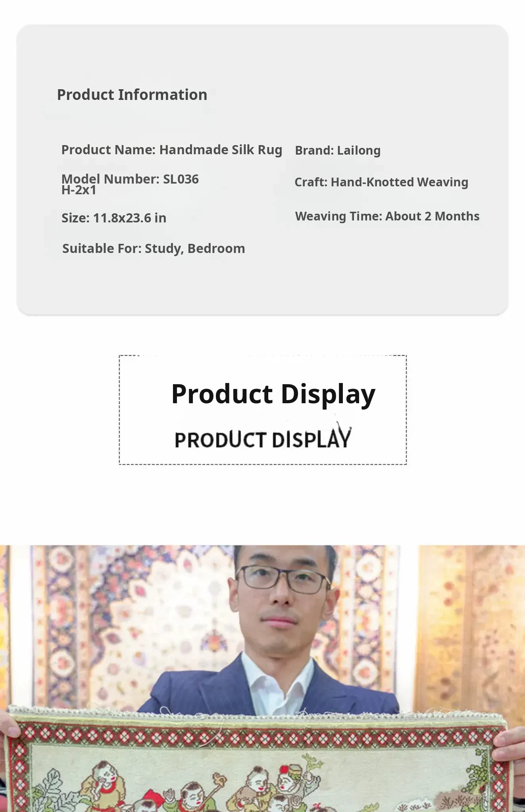525x812 pixels.
Task: Click the bold Product Display title
Action: 273,394
